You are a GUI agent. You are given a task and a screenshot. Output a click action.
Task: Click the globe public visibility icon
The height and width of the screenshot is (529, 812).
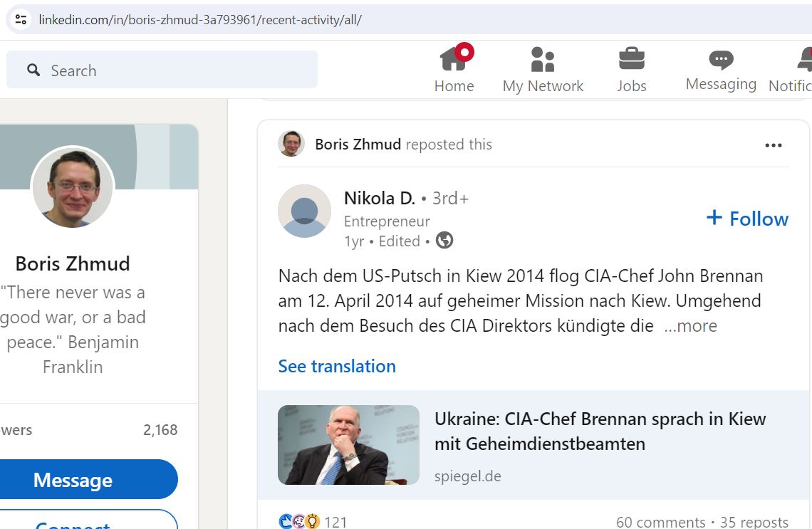coord(444,240)
